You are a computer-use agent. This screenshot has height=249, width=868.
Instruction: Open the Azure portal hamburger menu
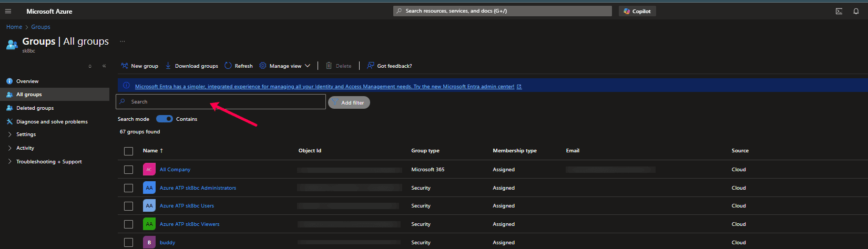point(8,11)
